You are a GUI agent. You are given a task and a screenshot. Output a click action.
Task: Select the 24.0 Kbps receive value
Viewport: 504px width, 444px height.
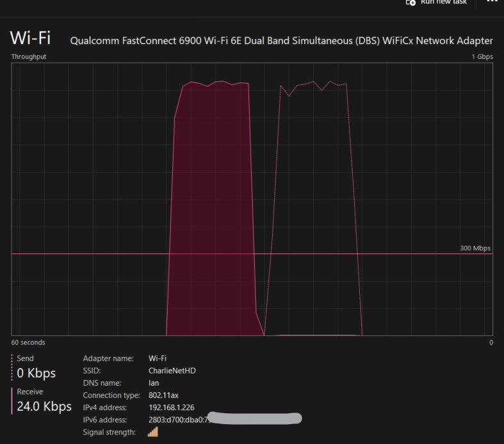(44, 406)
